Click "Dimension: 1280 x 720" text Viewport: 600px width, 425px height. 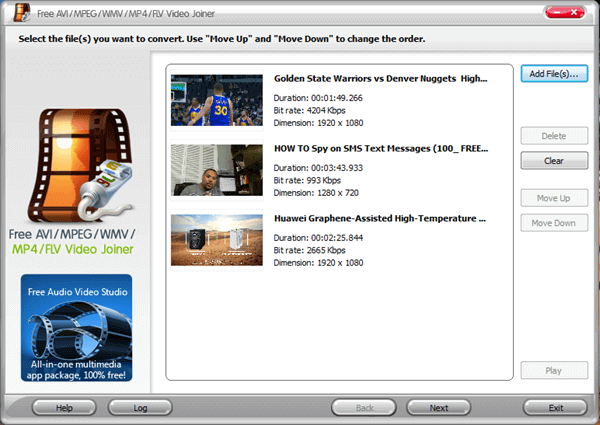coord(316,193)
